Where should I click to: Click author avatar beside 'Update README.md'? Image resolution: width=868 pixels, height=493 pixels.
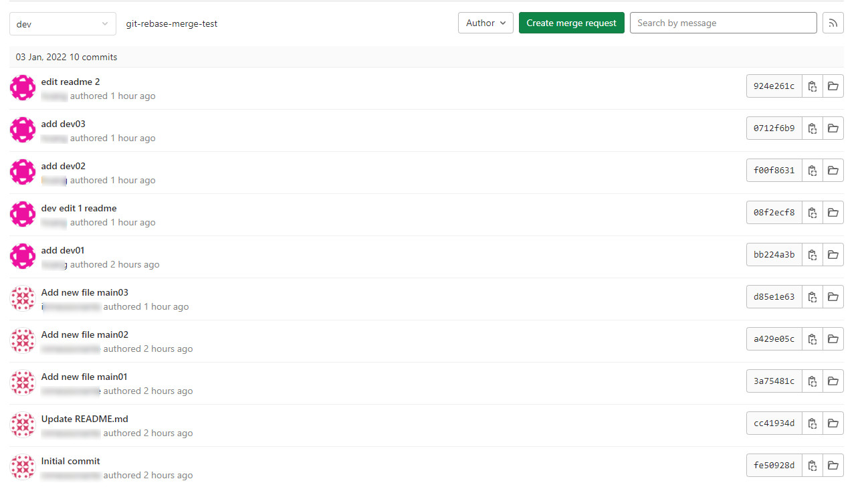(x=23, y=425)
